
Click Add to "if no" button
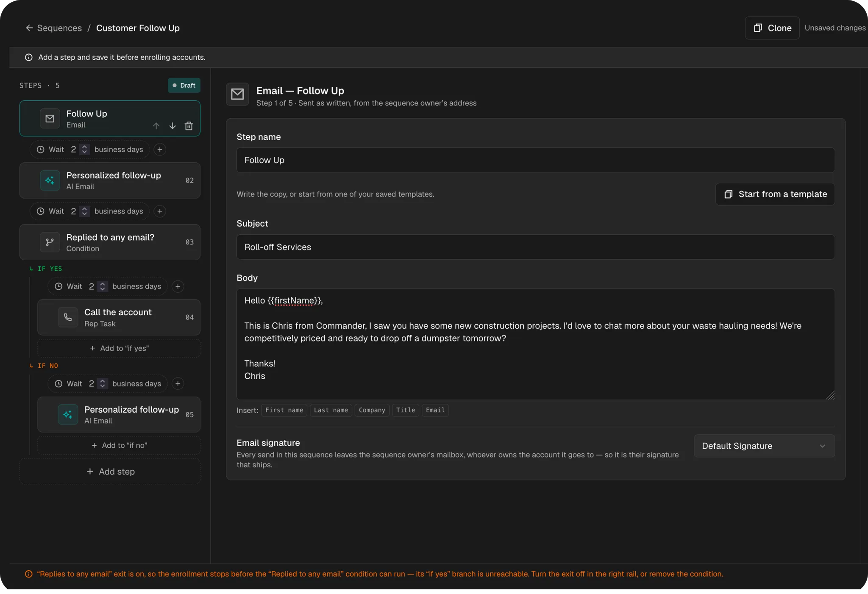tap(119, 445)
